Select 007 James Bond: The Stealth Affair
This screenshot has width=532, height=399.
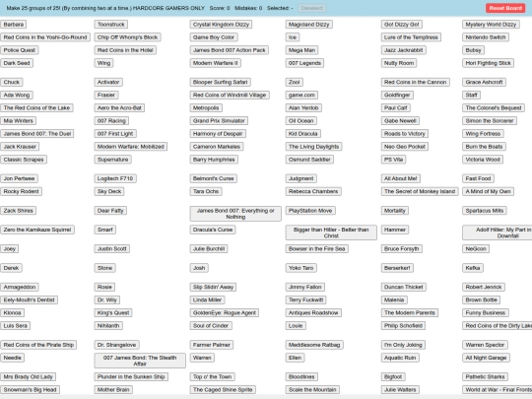140,361
